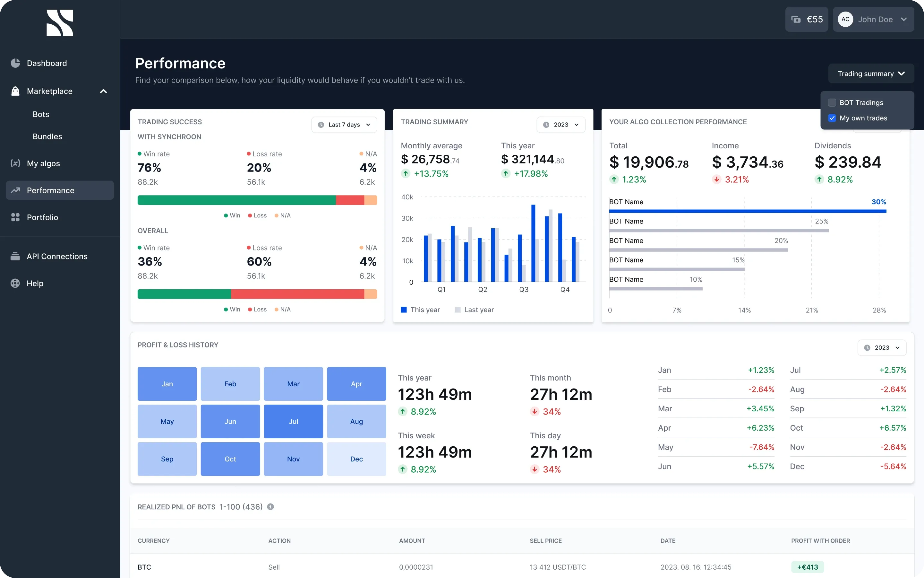The height and width of the screenshot is (578, 924).
Task: Click the blue This year legend square
Action: click(x=404, y=310)
